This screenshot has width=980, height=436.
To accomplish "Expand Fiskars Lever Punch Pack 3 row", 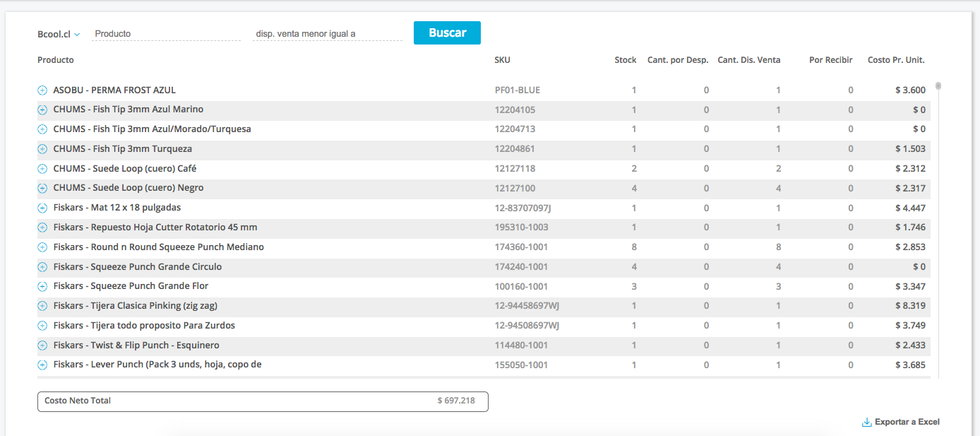I will [x=42, y=365].
